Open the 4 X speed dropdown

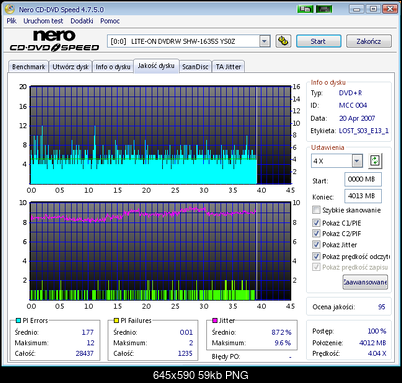[357, 161]
